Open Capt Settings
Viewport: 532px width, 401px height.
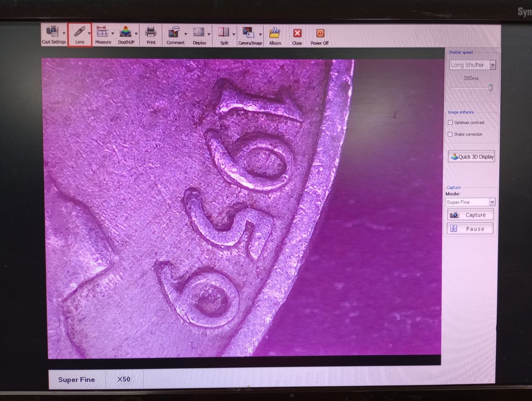pos(53,35)
